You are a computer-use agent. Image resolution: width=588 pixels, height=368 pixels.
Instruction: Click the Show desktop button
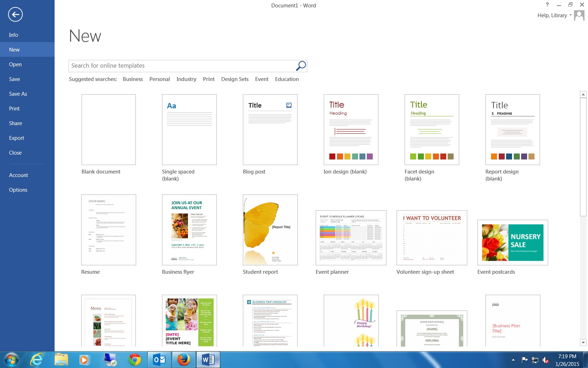coord(585,360)
